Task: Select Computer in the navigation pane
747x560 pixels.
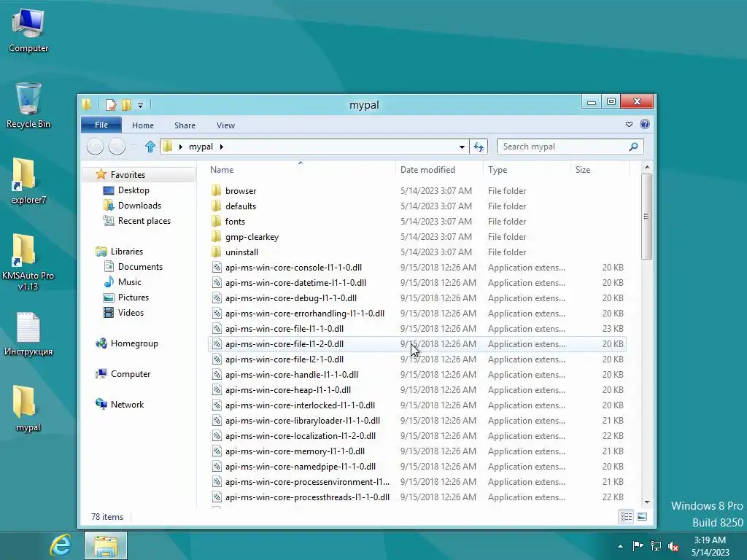Action: click(130, 374)
